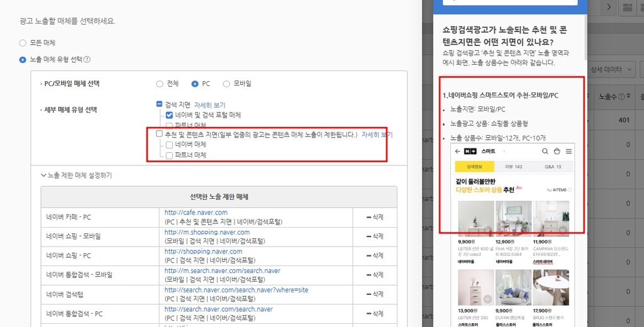The height and width of the screenshot is (327, 644).
Task: Delete 네이버 통합검색 - 모바일 restricted row
Action: point(375,275)
